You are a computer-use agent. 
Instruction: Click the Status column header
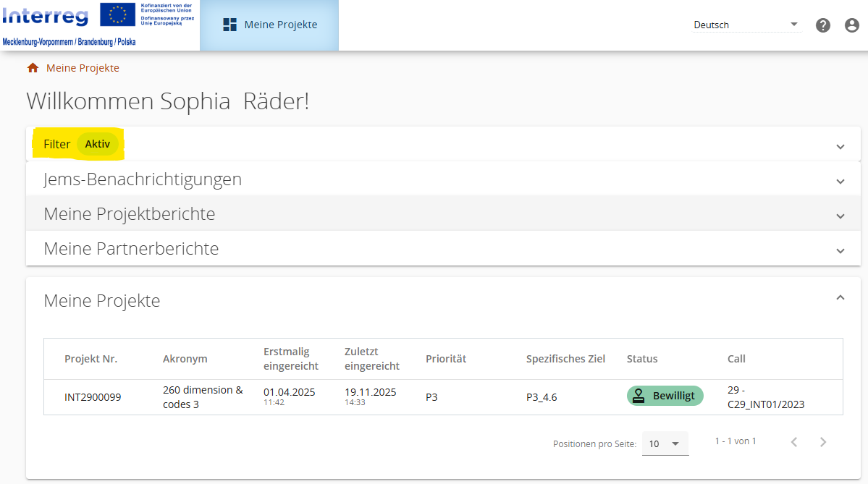pyautogui.click(x=642, y=359)
